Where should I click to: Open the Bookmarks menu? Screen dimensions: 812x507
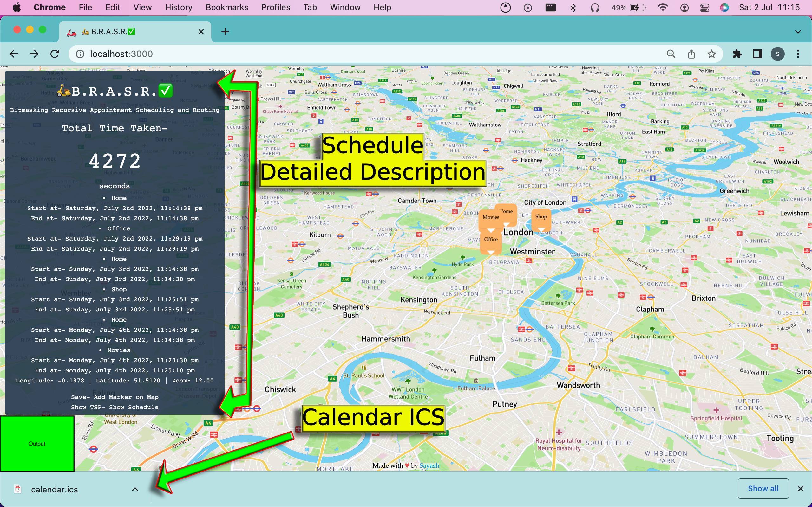tap(227, 7)
